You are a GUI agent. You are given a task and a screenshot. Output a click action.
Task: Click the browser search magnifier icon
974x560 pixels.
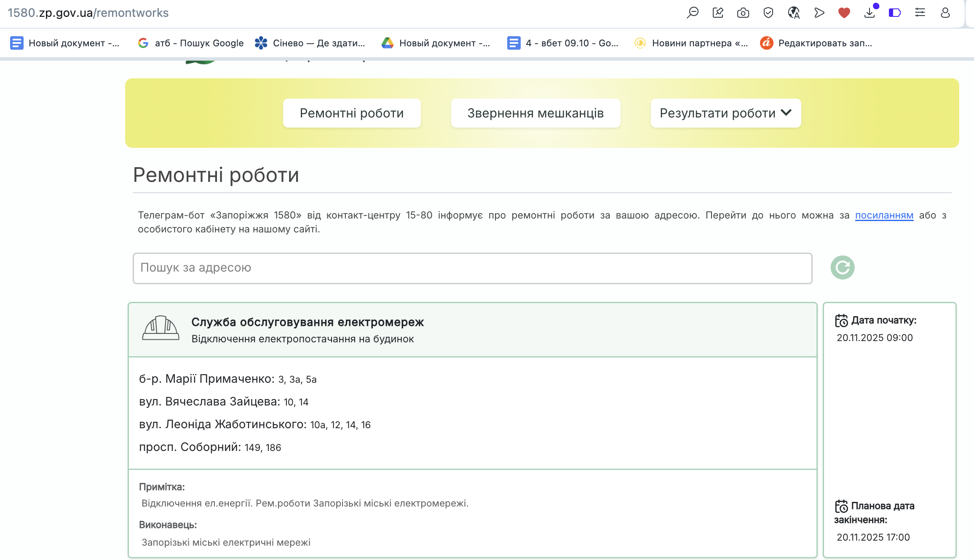pyautogui.click(x=693, y=13)
